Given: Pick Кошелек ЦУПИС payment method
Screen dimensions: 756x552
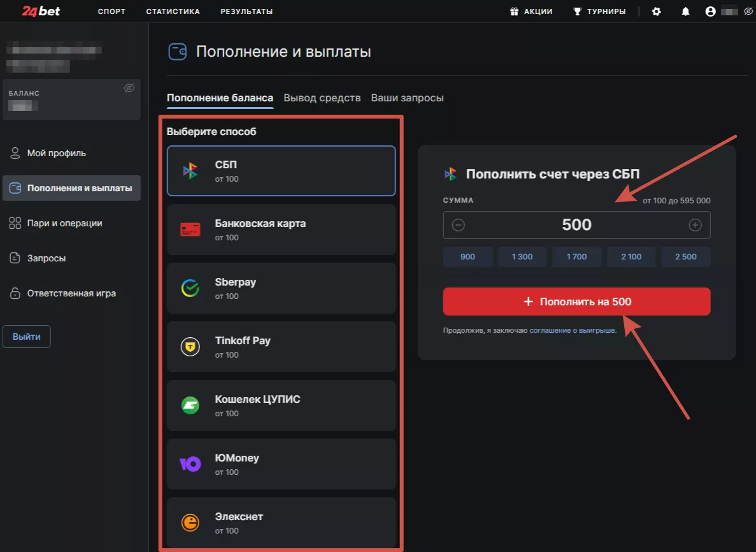Looking at the screenshot, I should click(x=281, y=405).
